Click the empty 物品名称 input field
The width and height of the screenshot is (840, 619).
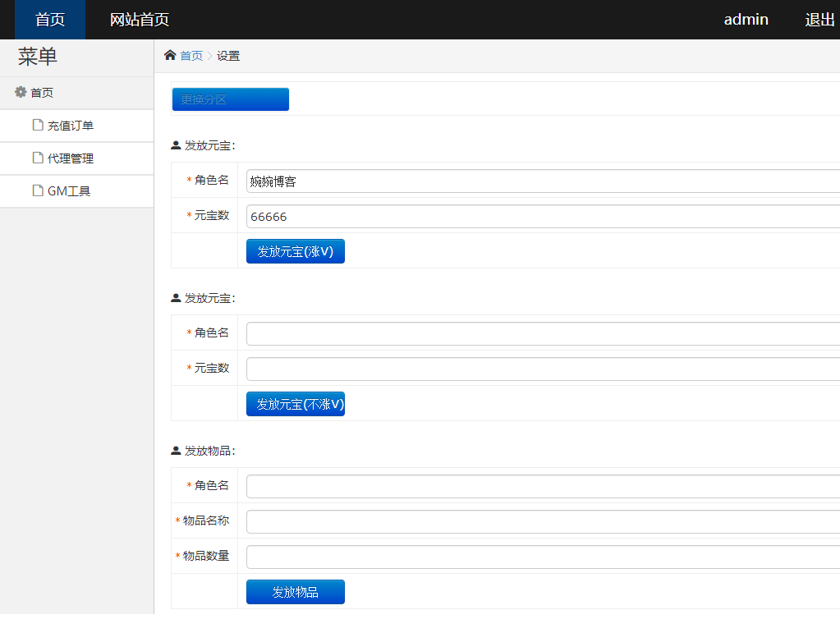coord(493,520)
